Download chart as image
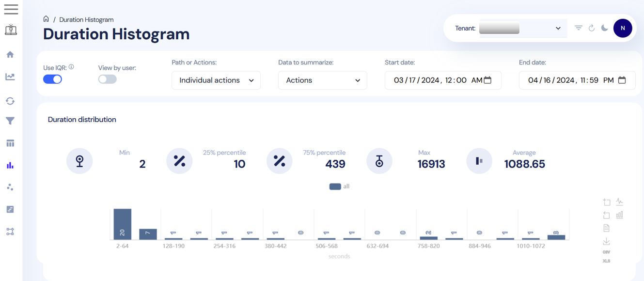The image size is (644, 281). click(607, 241)
